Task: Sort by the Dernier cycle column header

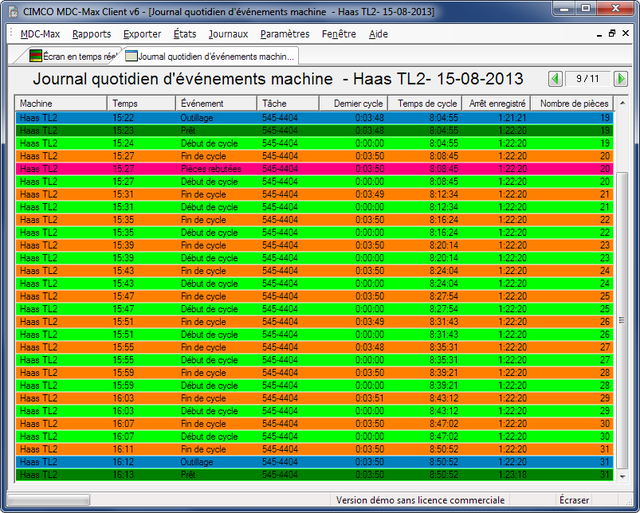Action: click(353, 104)
